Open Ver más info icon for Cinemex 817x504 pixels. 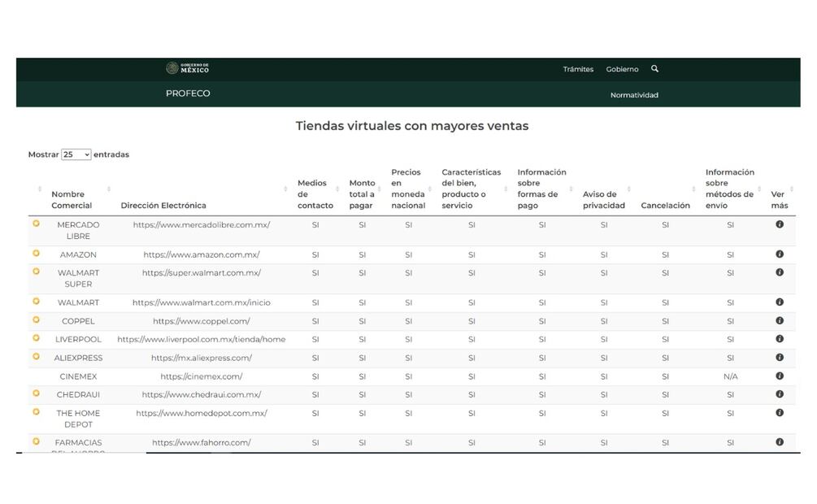coord(780,376)
